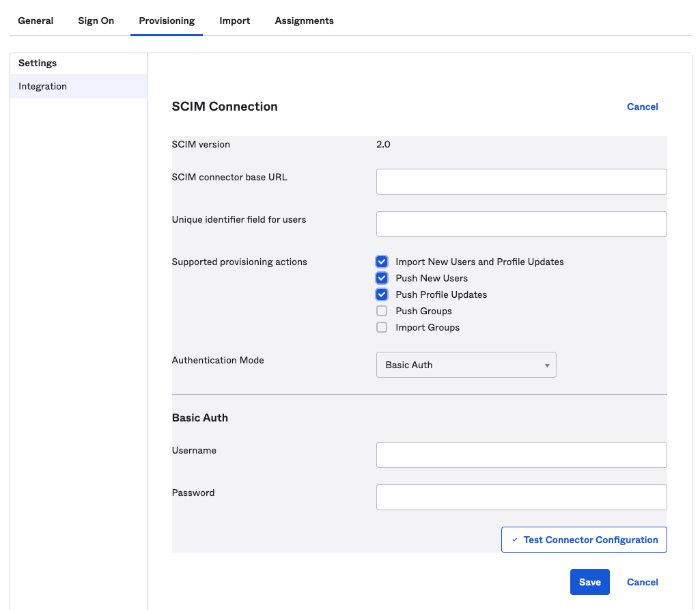Enable the Push Groups option
This screenshot has width=700, height=610.
[381, 310]
